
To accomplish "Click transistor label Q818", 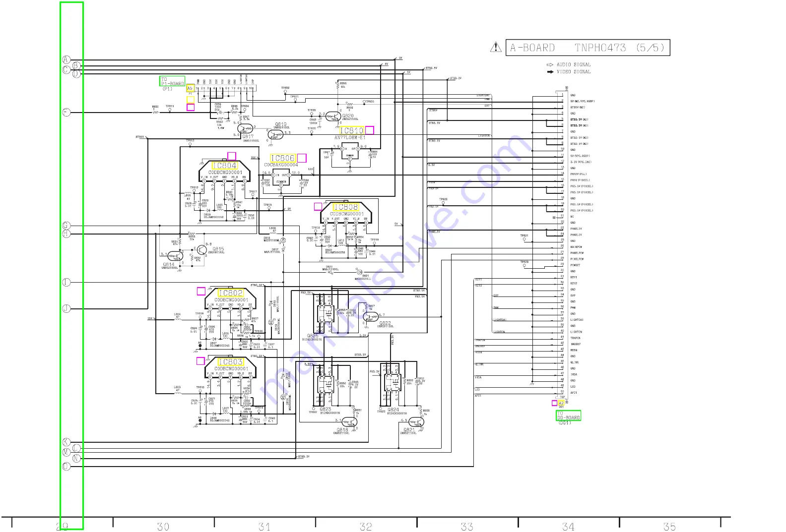I will (342, 430).
